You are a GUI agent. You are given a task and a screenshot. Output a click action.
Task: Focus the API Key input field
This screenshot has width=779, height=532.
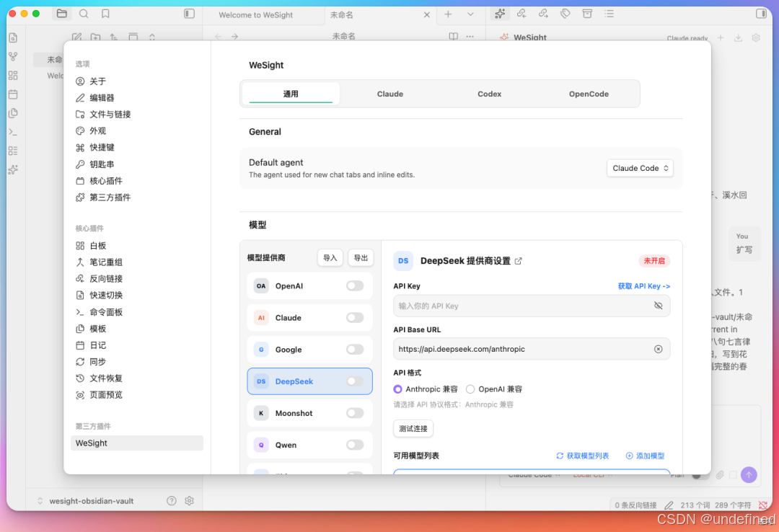coord(532,306)
